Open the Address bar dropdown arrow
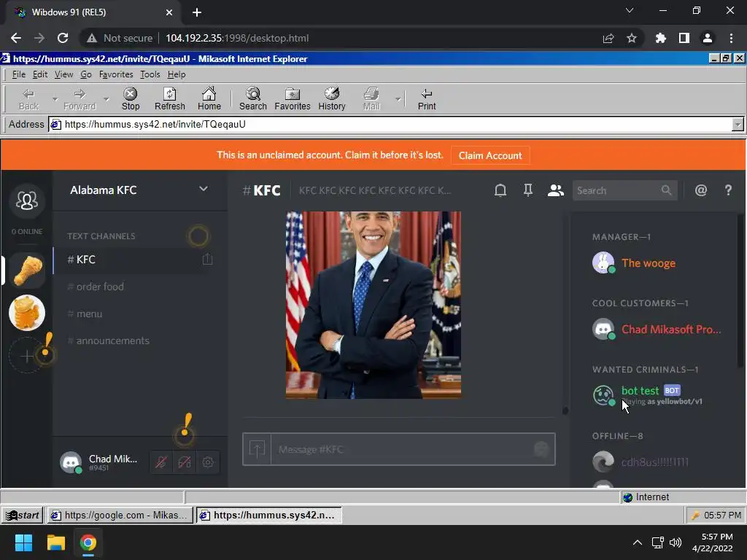747x560 pixels. tap(737, 125)
